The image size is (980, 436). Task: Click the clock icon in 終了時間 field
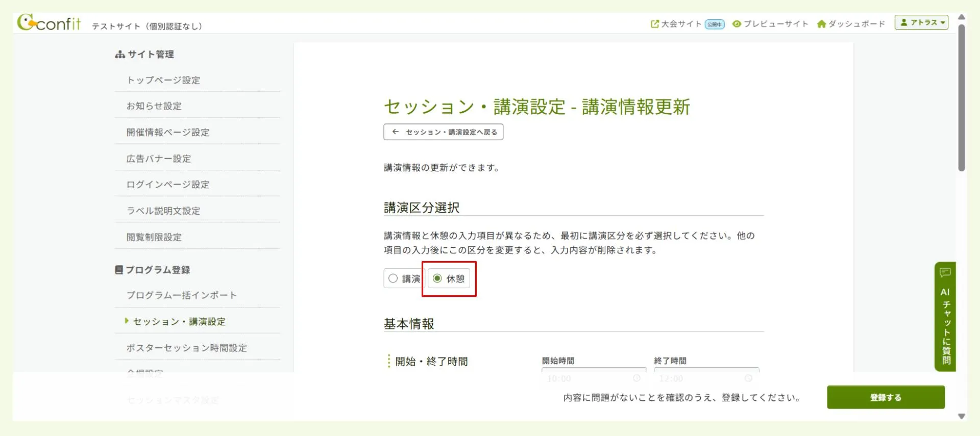click(x=748, y=378)
